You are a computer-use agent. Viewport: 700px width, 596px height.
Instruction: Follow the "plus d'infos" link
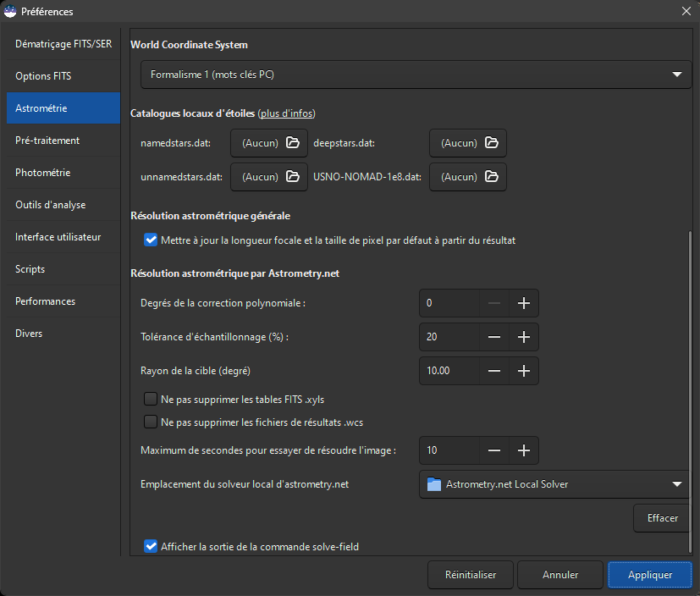click(x=286, y=113)
